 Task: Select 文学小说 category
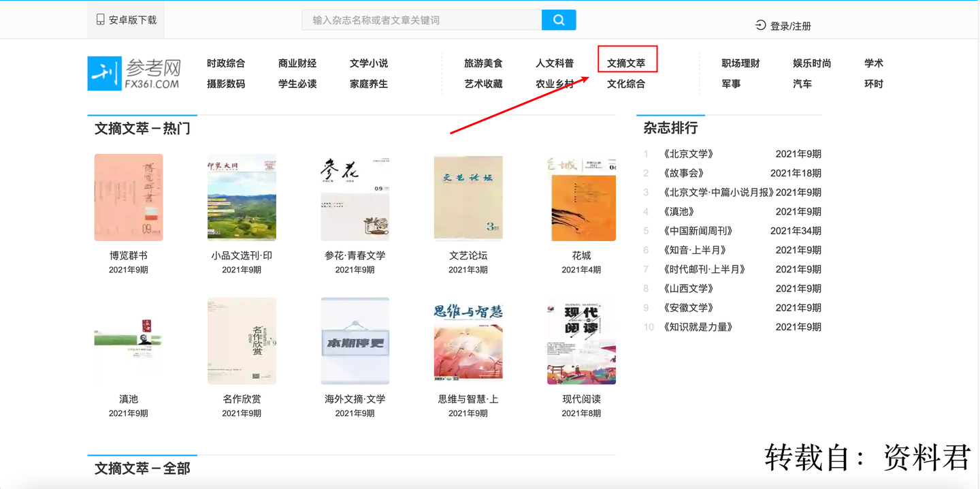(x=369, y=63)
